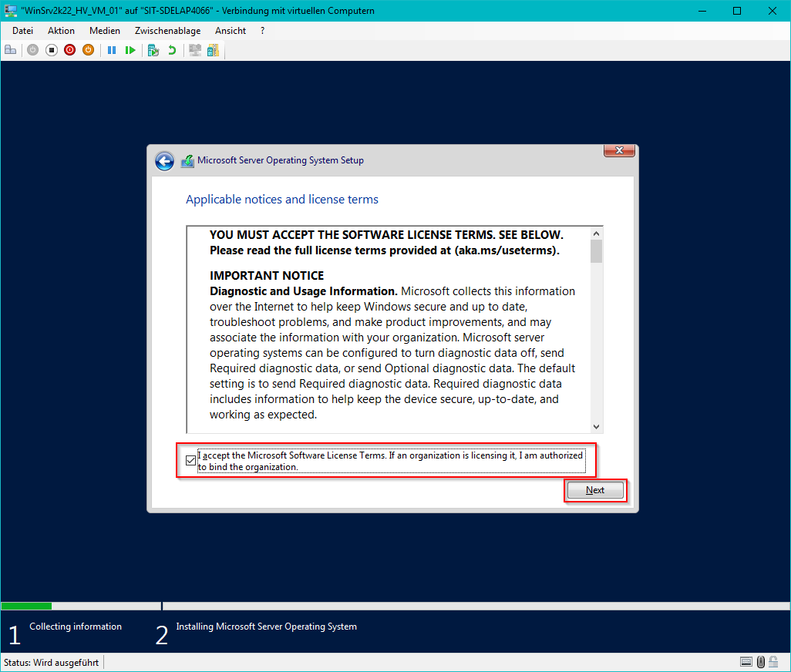
Task: Click the Ctrl+Alt+Del toolbar icon
Action: pyautogui.click(x=10, y=50)
